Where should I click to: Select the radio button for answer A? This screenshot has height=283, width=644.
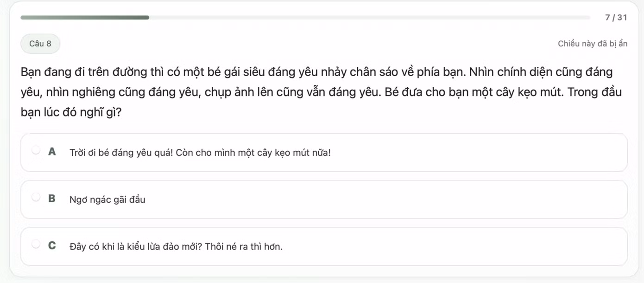[36, 149]
